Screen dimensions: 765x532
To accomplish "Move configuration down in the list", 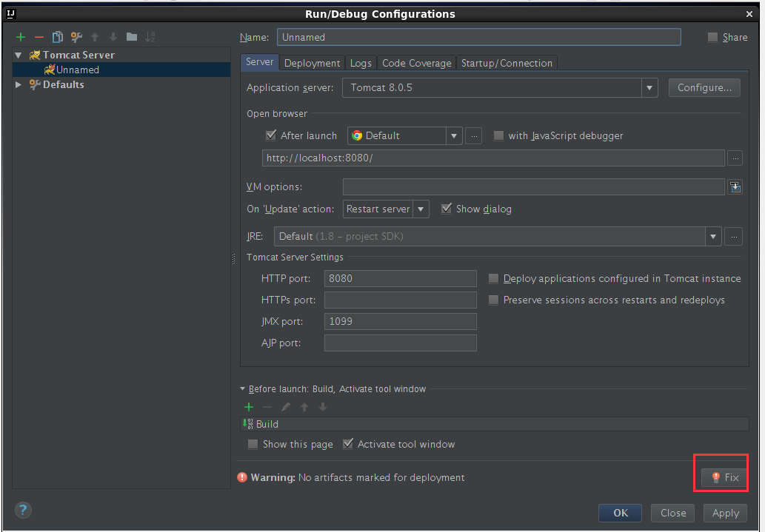I will pos(113,37).
